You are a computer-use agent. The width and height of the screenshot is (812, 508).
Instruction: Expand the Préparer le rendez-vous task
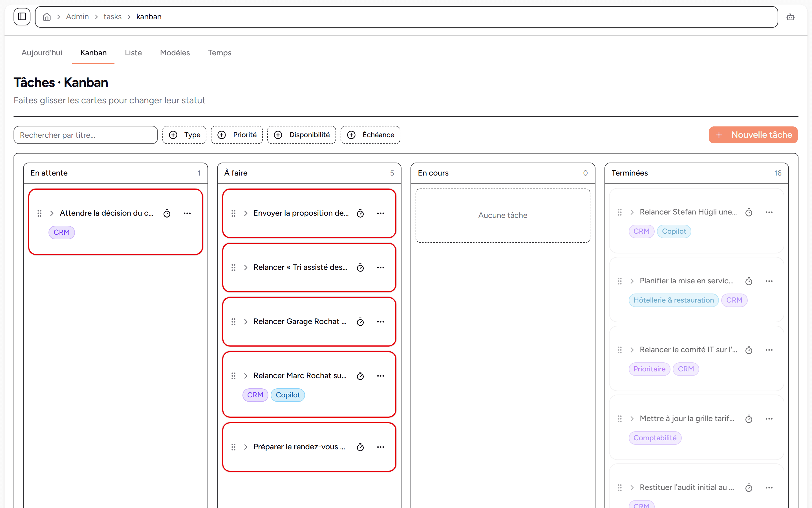(x=246, y=447)
